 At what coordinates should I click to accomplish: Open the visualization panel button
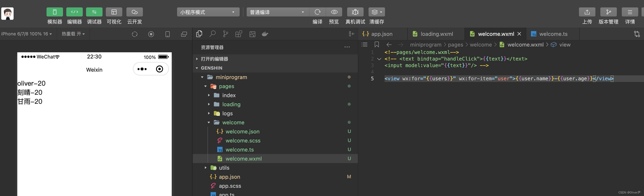click(x=114, y=12)
